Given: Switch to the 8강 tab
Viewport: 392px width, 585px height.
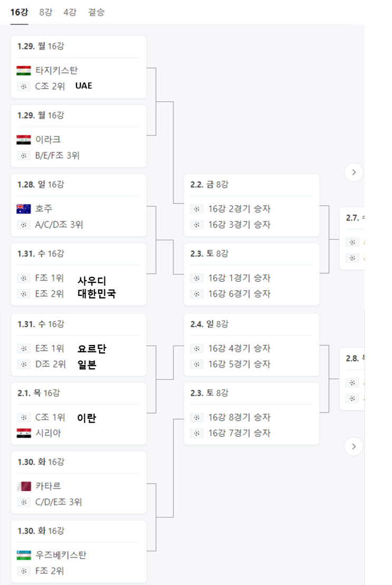Looking at the screenshot, I should 46,12.
